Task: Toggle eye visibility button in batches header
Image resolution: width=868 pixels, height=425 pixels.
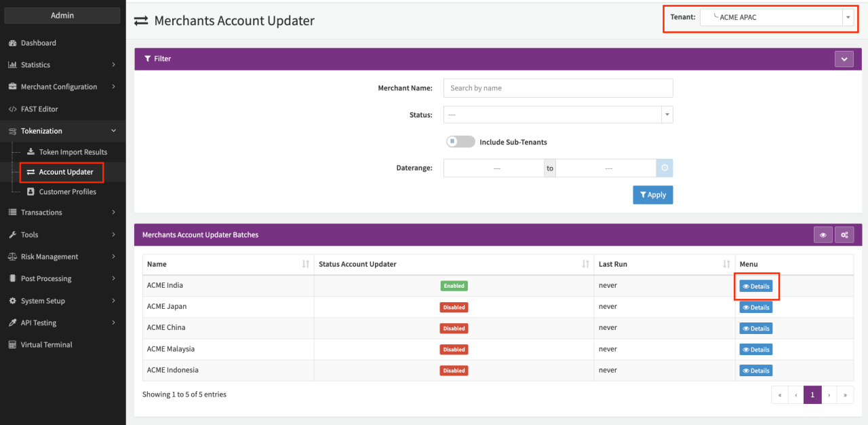Action: click(x=823, y=235)
